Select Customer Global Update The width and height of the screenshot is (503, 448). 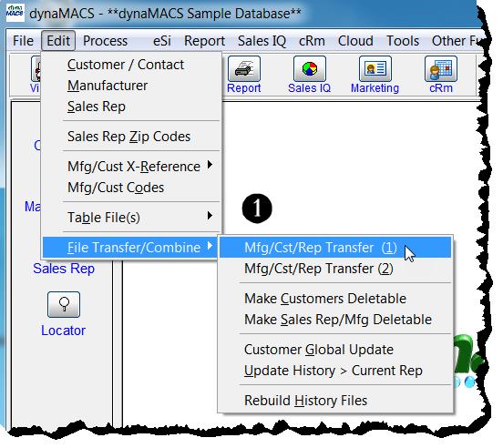click(x=335, y=350)
